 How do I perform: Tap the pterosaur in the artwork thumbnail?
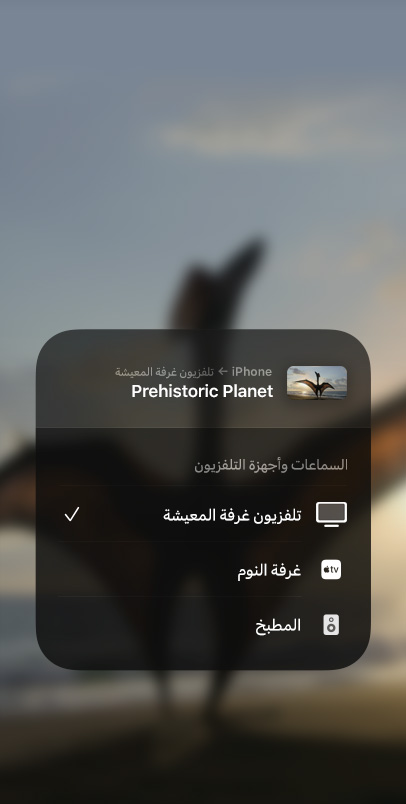[316, 386]
